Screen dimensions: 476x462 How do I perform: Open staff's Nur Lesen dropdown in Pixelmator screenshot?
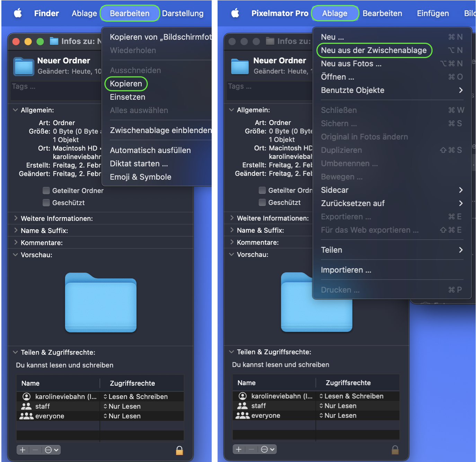coord(338,406)
